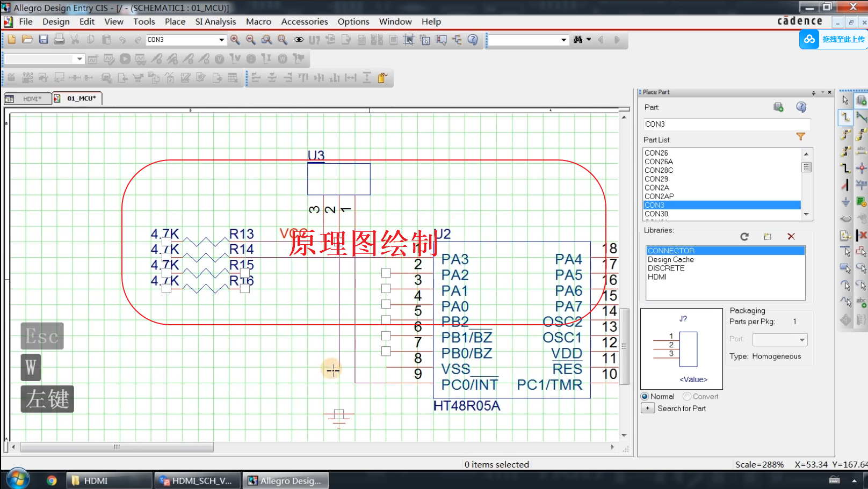Select the Place Ground tool

845,202
